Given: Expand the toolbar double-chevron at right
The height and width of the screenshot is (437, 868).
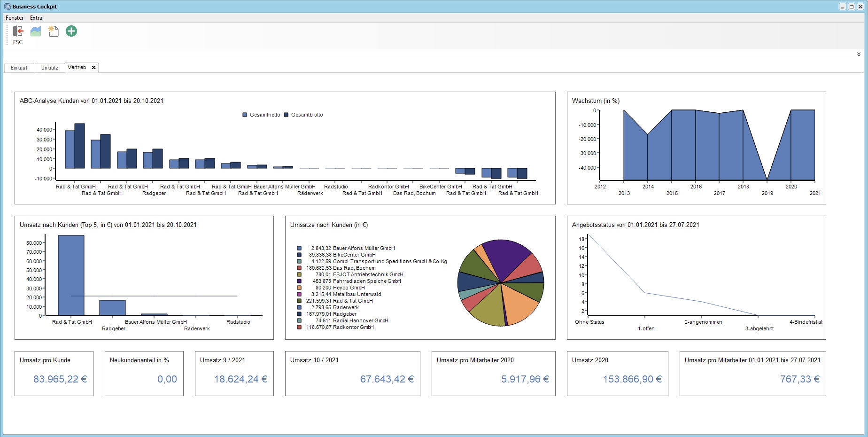Looking at the screenshot, I should point(859,55).
